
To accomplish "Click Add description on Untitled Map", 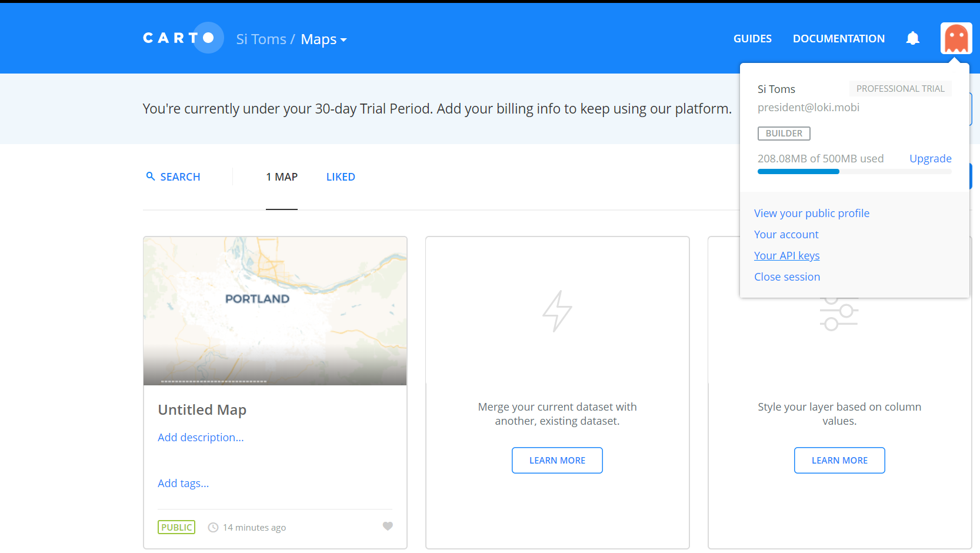I will coord(201,438).
